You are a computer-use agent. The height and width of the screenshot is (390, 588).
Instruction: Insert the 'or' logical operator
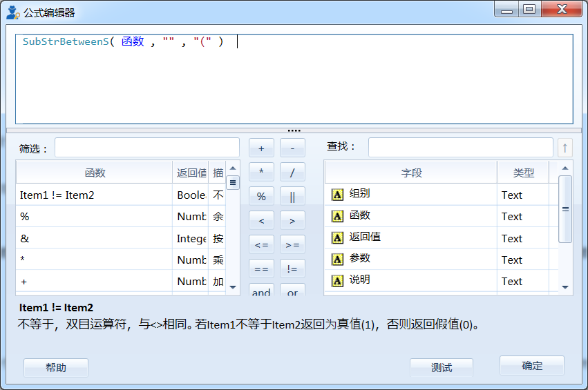click(x=292, y=290)
